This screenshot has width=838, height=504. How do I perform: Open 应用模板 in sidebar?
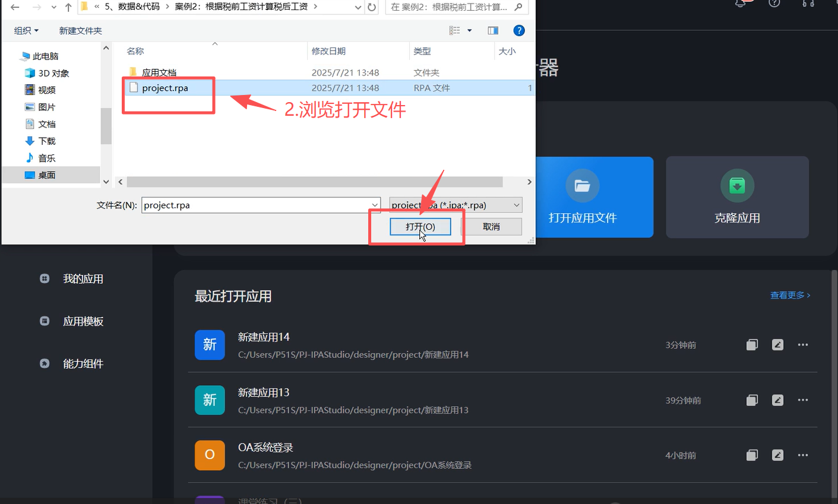pyautogui.click(x=83, y=322)
